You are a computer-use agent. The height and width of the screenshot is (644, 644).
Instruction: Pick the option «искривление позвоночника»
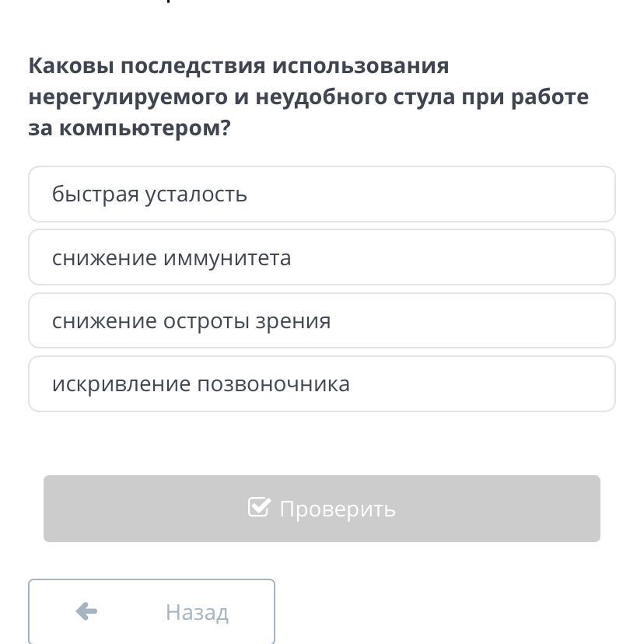tap(321, 383)
